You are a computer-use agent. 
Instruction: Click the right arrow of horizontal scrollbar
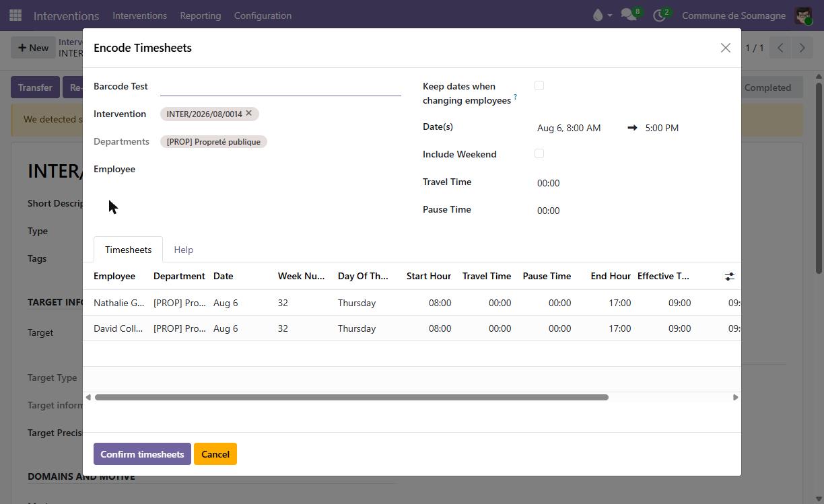click(735, 397)
